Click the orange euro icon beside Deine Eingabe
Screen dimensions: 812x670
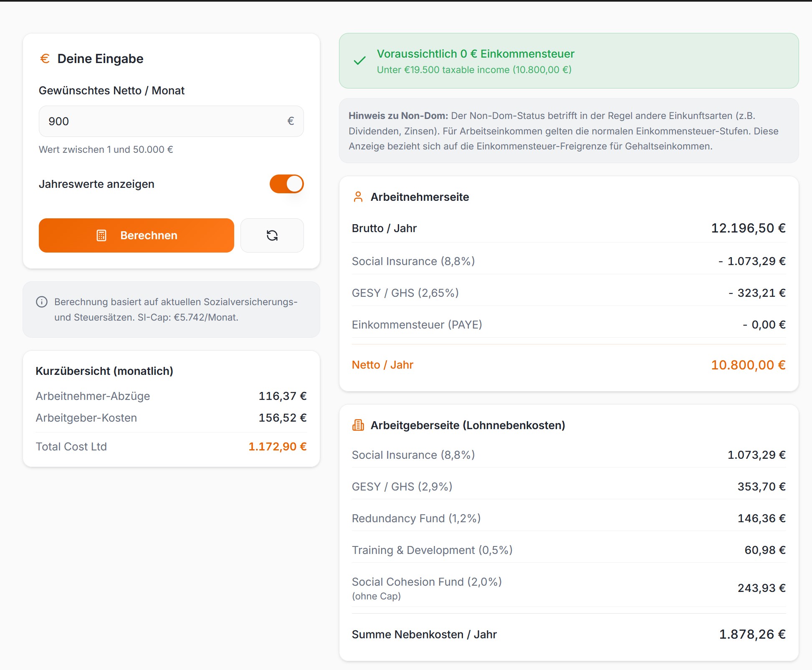pyautogui.click(x=45, y=58)
